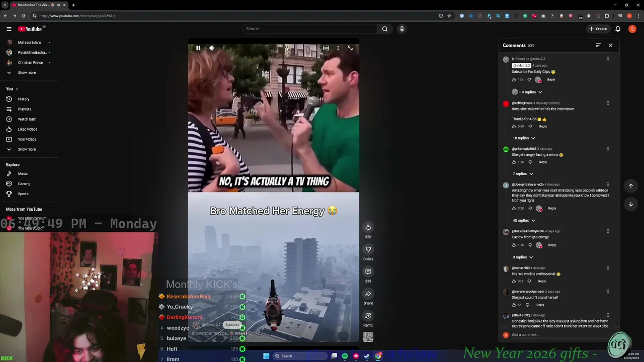Pause the Shorts video

(x=198, y=48)
